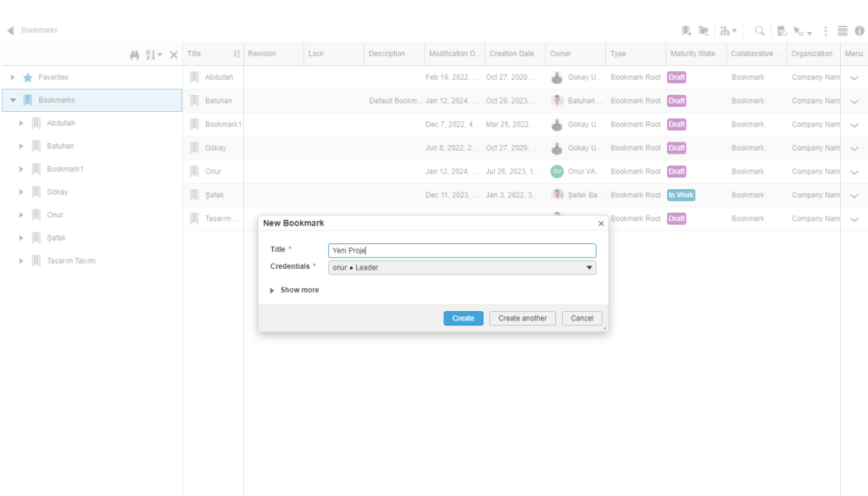Close the tree panel with X icon
Image resolution: width=868 pixels, height=496 pixels.
[x=174, y=54]
